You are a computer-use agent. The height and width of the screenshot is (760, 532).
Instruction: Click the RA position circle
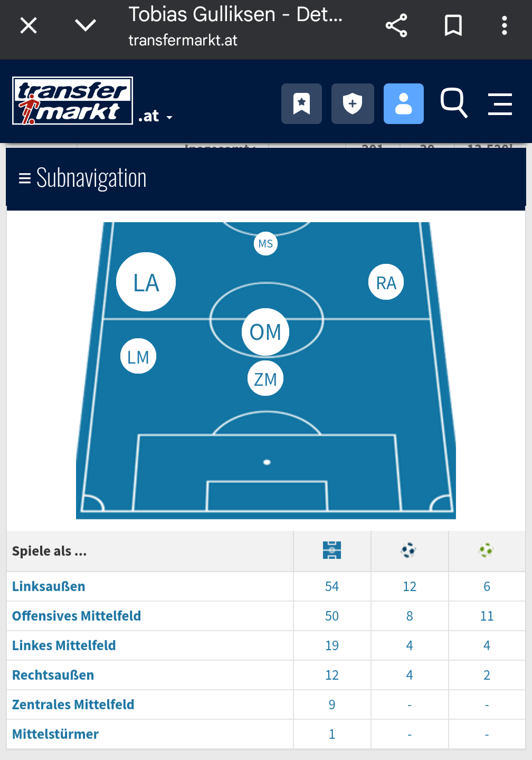click(386, 282)
